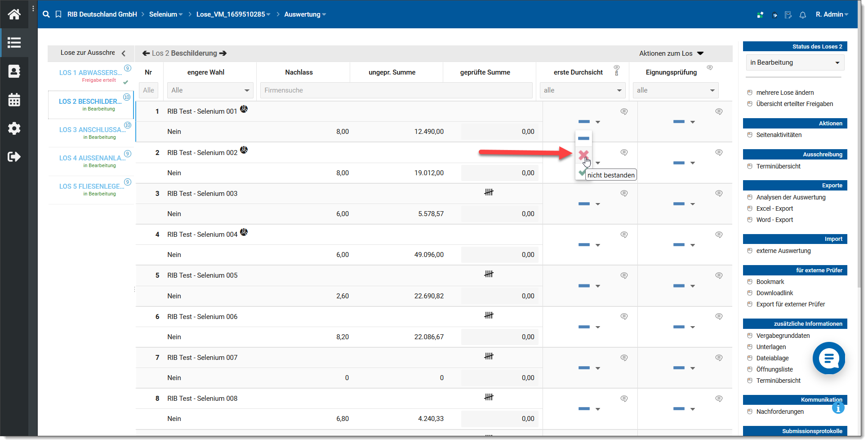
Task: Click the 'Excel - Export' link
Action: click(774, 208)
